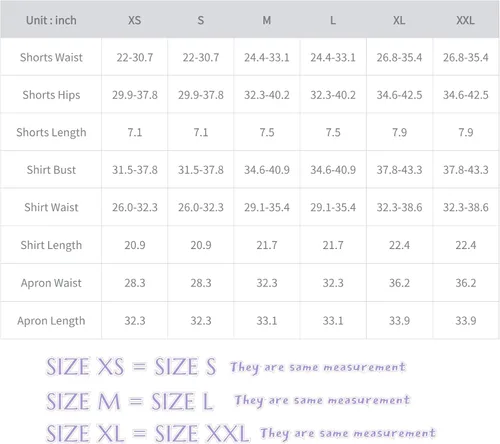Click the SIZE M = SIZE L text
This screenshot has height=444, width=500.
129,401
